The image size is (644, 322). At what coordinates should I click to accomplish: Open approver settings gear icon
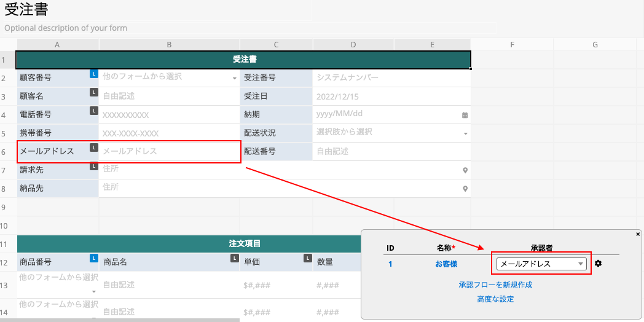599,264
